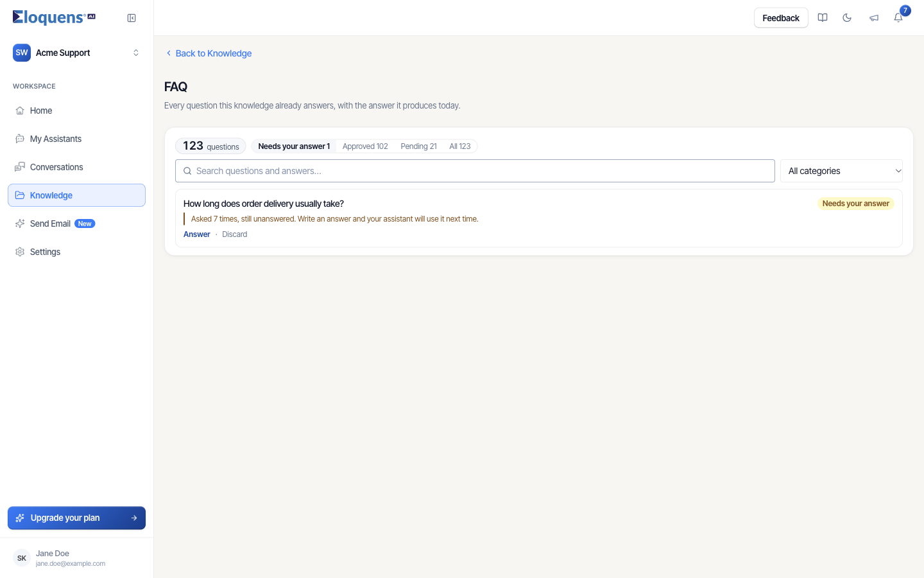This screenshot has width=924, height=578.
Task: Click the Feedback button
Action: tap(781, 18)
